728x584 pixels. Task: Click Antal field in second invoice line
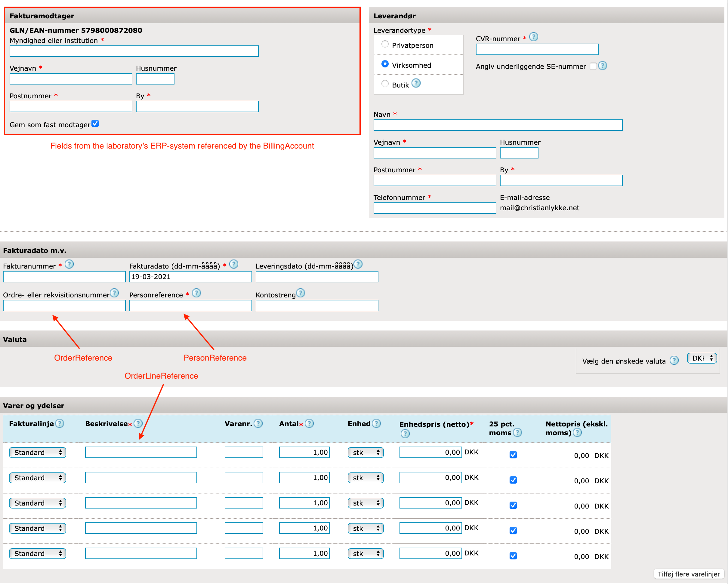click(304, 478)
